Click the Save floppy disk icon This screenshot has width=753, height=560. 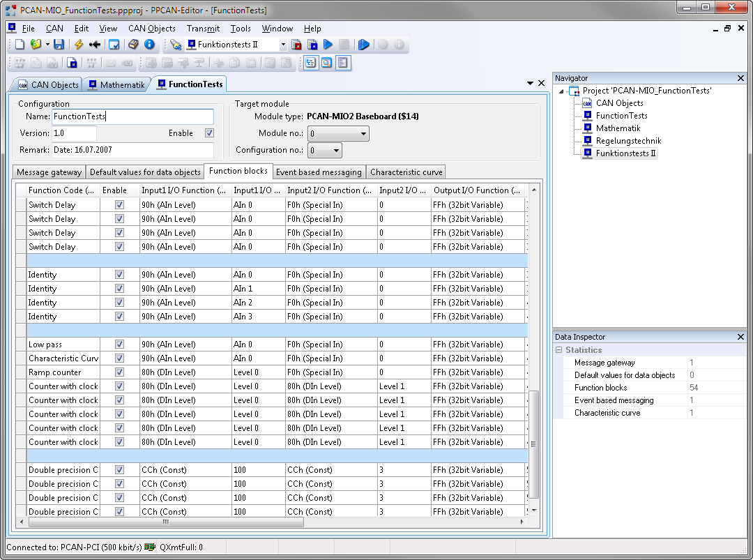[59, 45]
